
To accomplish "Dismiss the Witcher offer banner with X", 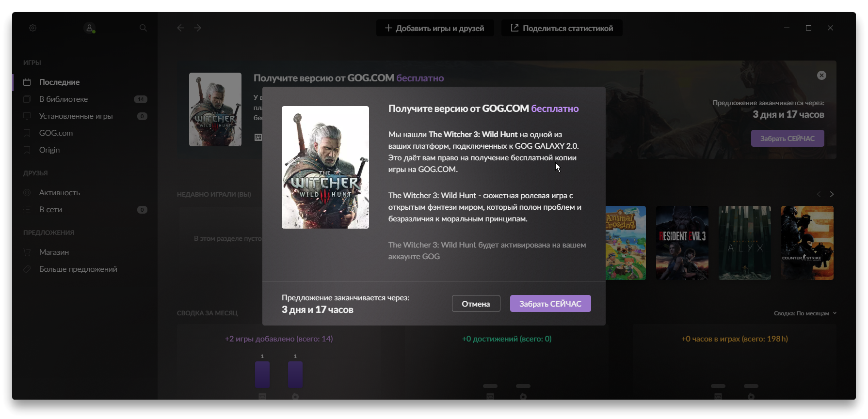I will point(821,76).
